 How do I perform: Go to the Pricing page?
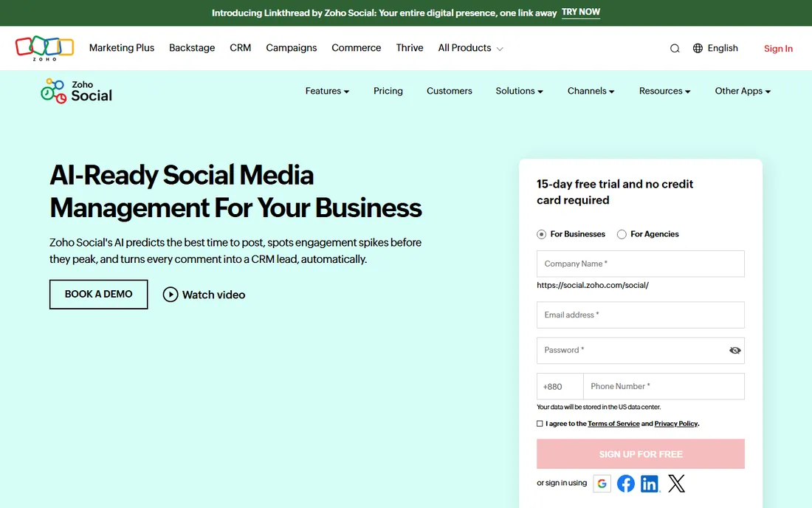[x=388, y=91]
